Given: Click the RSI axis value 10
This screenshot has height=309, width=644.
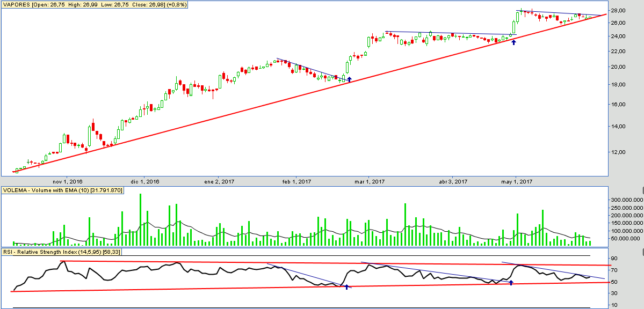Looking at the screenshot, I should click(x=615, y=305).
